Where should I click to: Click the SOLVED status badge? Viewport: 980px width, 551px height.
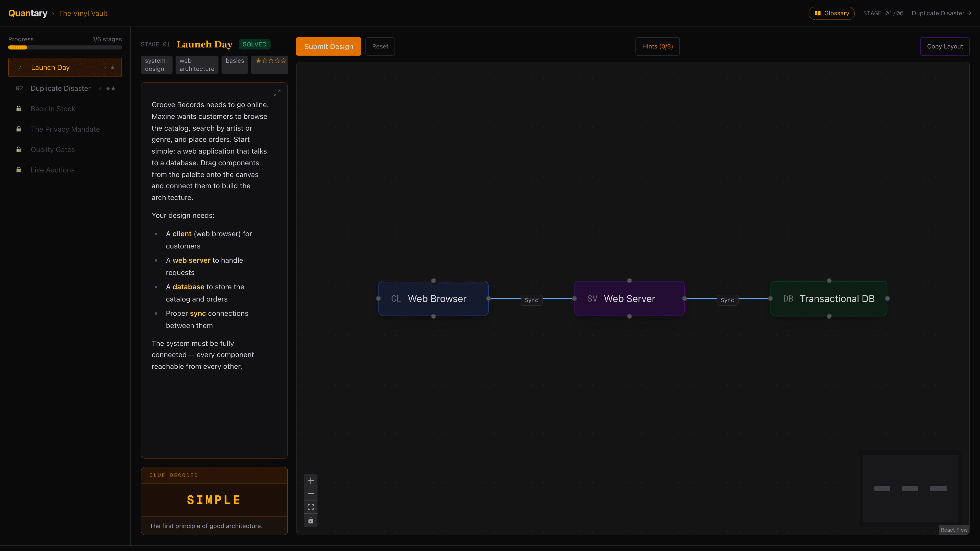pos(254,44)
